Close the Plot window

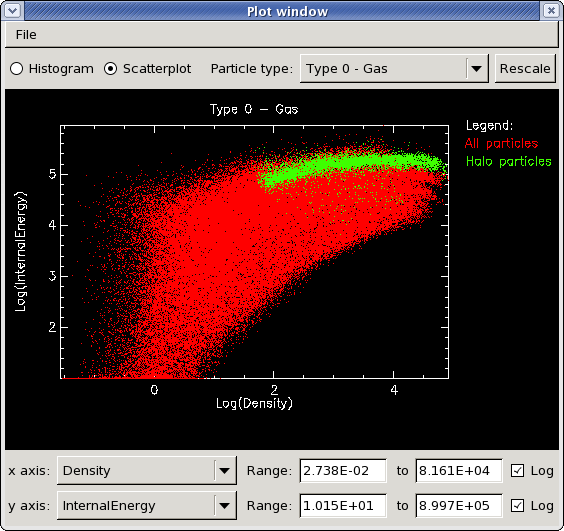click(551, 11)
